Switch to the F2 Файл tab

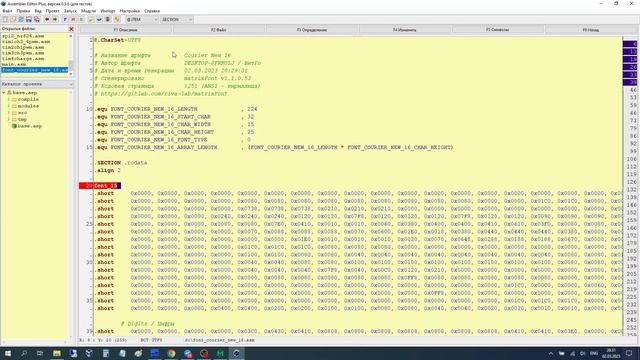pos(219,30)
